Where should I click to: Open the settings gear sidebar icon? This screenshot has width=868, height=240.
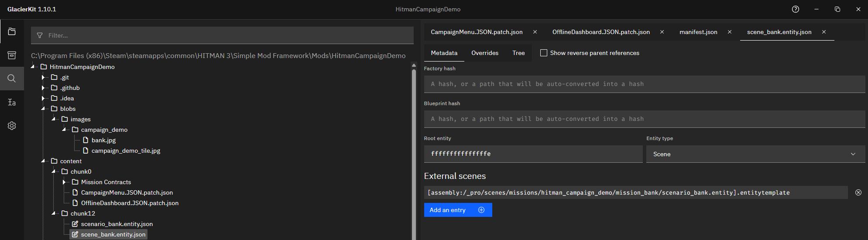12,126
